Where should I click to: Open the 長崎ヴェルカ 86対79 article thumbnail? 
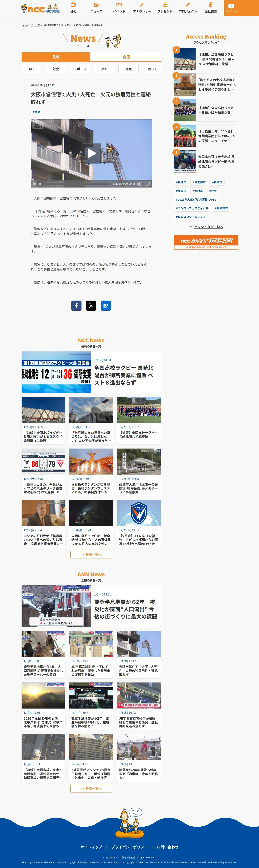[x=43, y=461]
